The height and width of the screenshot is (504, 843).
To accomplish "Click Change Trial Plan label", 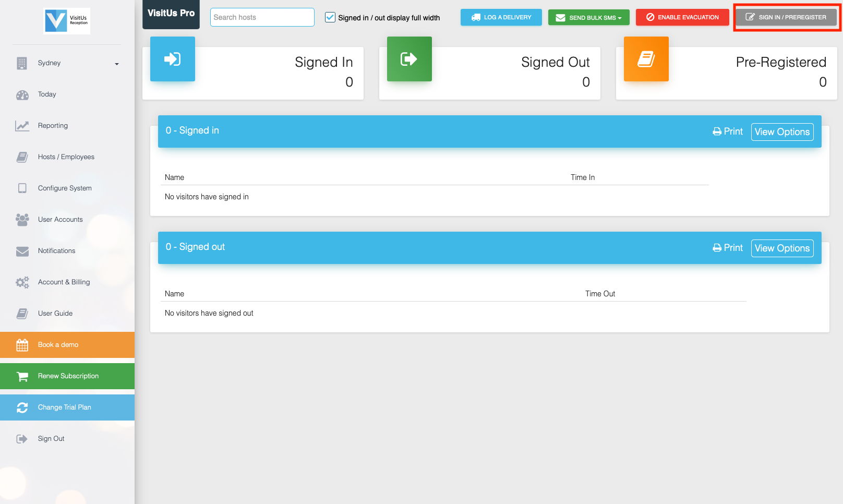I will coord(65,407).
